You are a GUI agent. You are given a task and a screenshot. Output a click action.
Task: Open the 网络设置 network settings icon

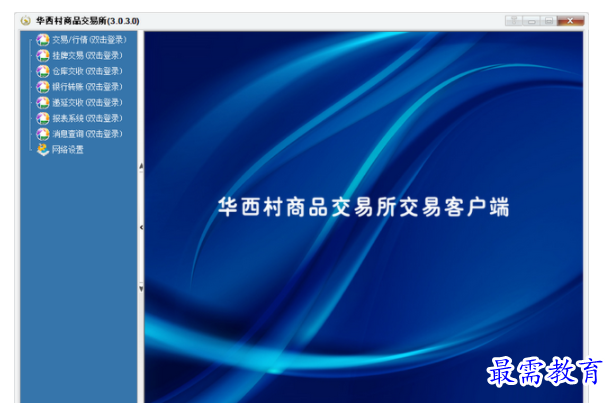pos(43,150)
